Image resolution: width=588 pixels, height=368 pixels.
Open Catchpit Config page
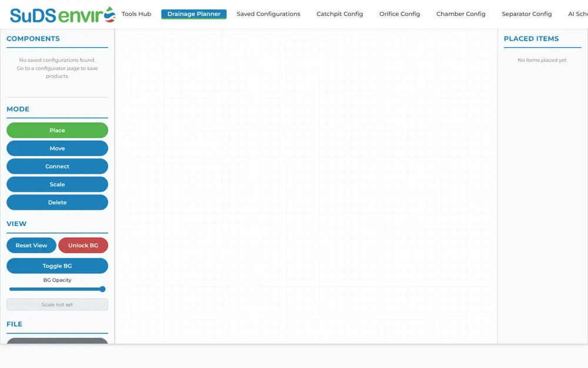tap(340, 14)
